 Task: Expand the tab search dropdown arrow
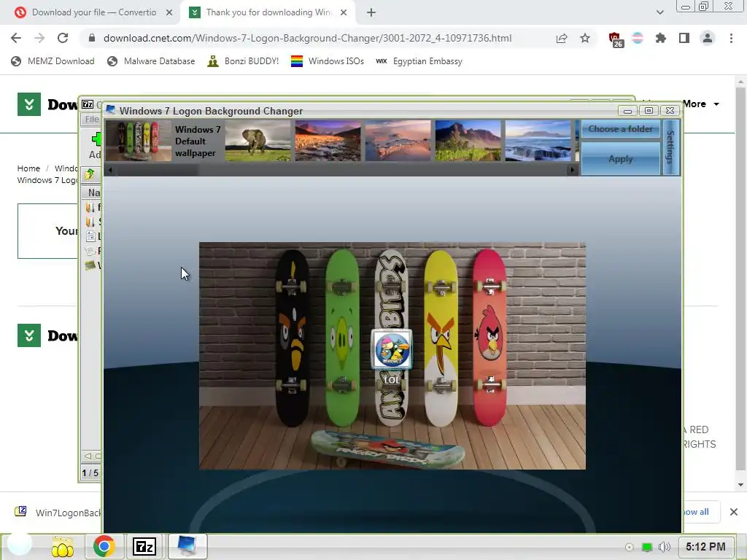(659, 12)
